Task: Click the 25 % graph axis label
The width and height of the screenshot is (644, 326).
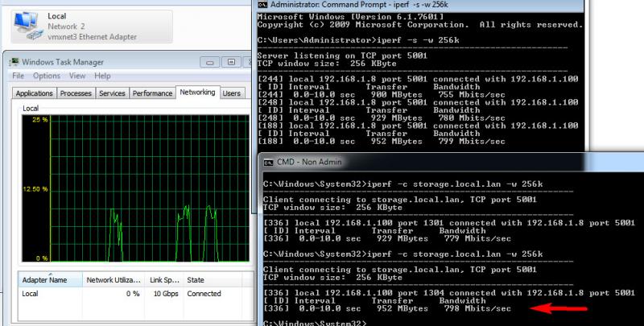Action: (x=39, y=120)
